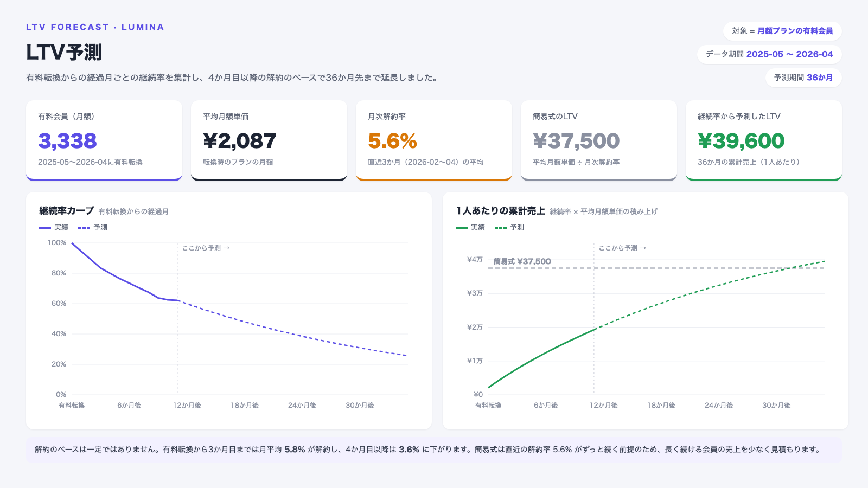Screen dimensions: 868x488
Task: Click the 5.8% value in footer note
Action: pos(295,450)
